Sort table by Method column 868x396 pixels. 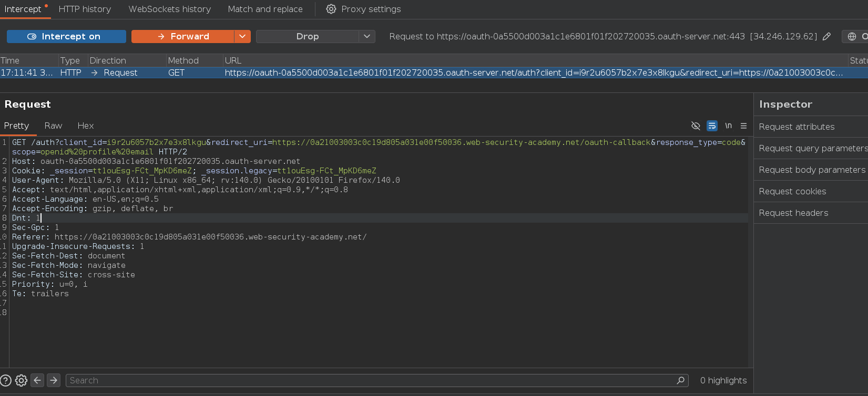195,60
